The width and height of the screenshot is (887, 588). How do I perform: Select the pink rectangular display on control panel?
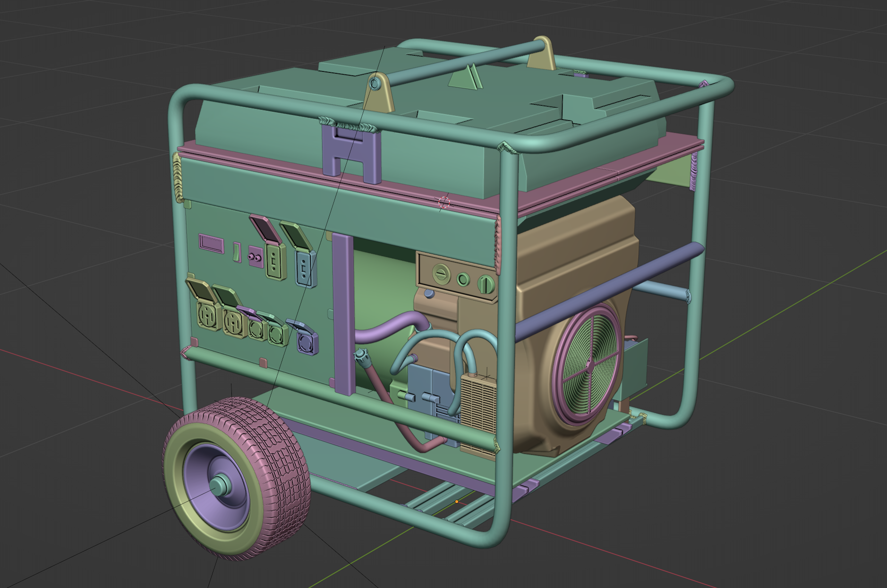click(211, 244)
